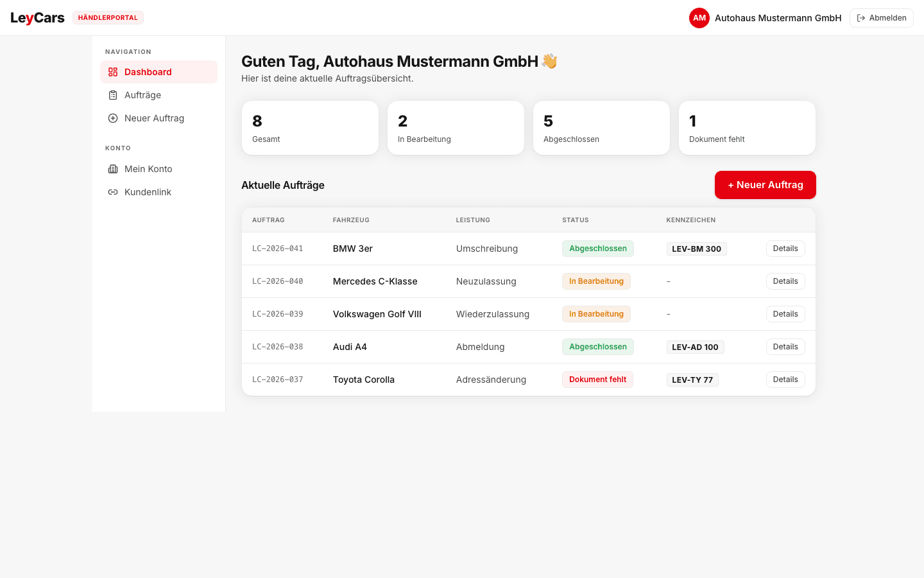The image size is (924, 578).
Task: Click order number LC-2026-039
Action: 277,314
